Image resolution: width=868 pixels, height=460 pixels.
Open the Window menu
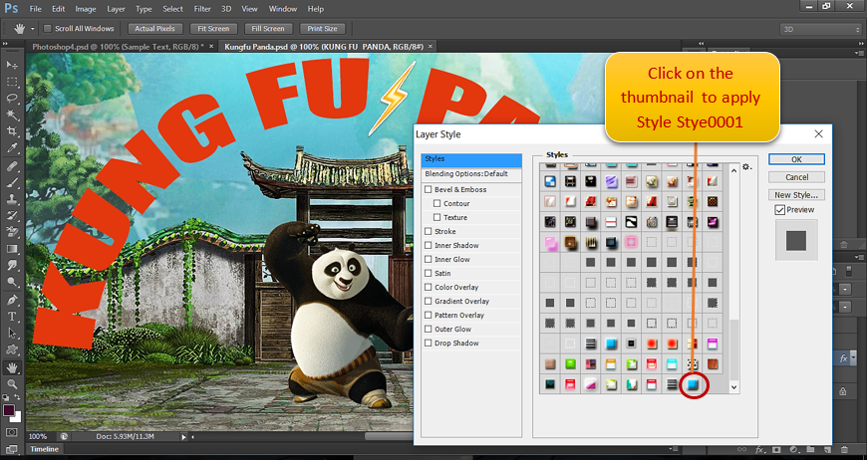[283, 9]
